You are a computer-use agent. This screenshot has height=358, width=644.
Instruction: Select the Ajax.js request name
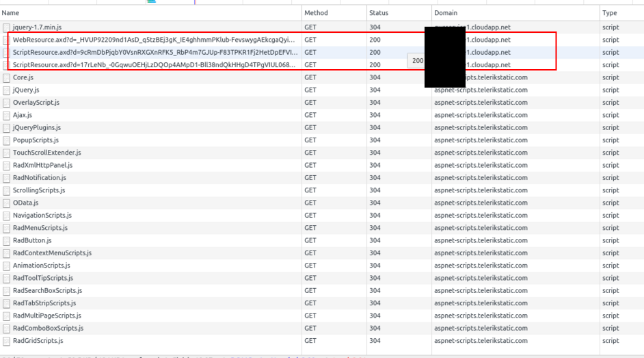point(22,115)
